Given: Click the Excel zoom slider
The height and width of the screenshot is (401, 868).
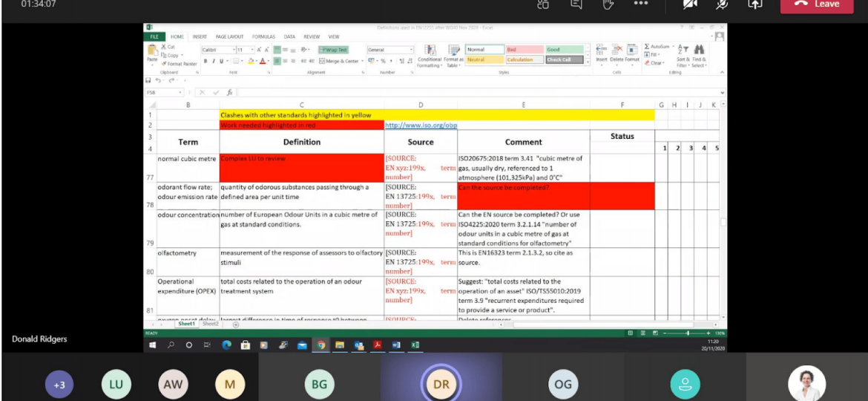Looking at the screenshot, I should click(x=688, y=333).
